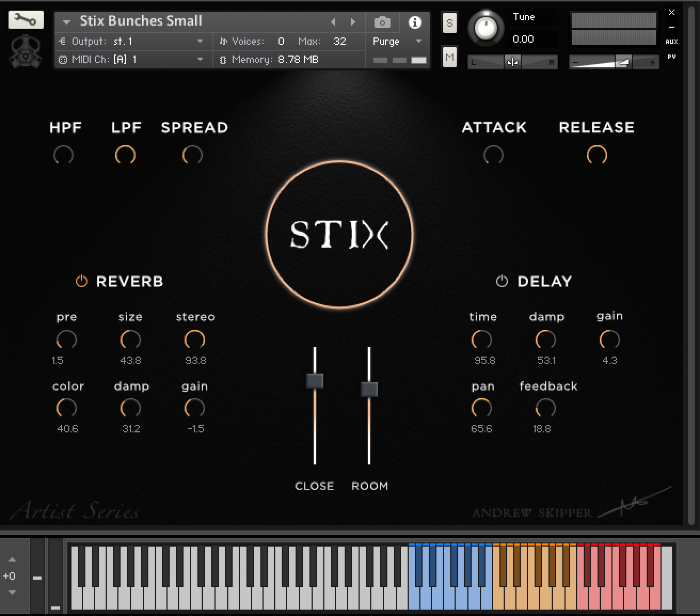700x616 pixels.
Task: Click the reverb gain knob
Action: pyautogui.click(x=195, y=409)
